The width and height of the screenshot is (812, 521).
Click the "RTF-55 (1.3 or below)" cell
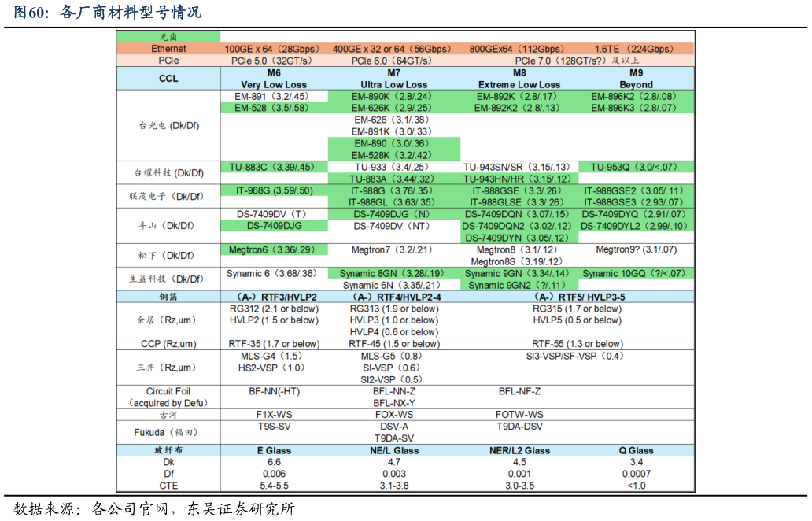pos(577,344)
